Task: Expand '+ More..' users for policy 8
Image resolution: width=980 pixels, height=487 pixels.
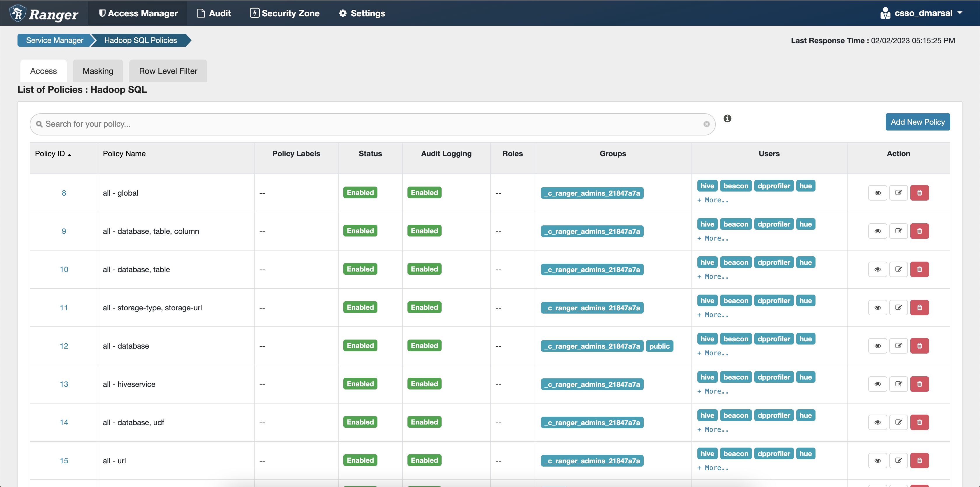Action: tap(713, 200)
